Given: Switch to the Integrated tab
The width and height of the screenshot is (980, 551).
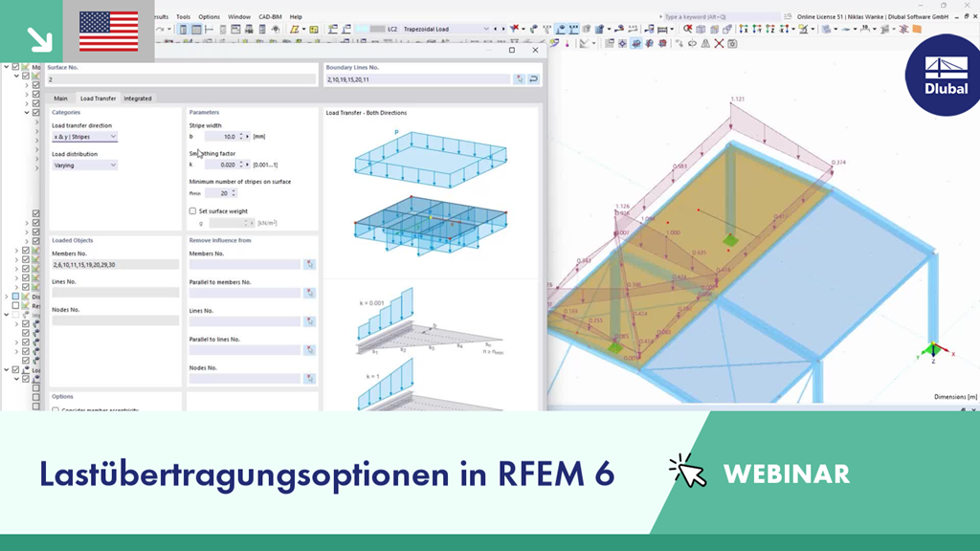Looking at the screenshot, I should (138, 99).
